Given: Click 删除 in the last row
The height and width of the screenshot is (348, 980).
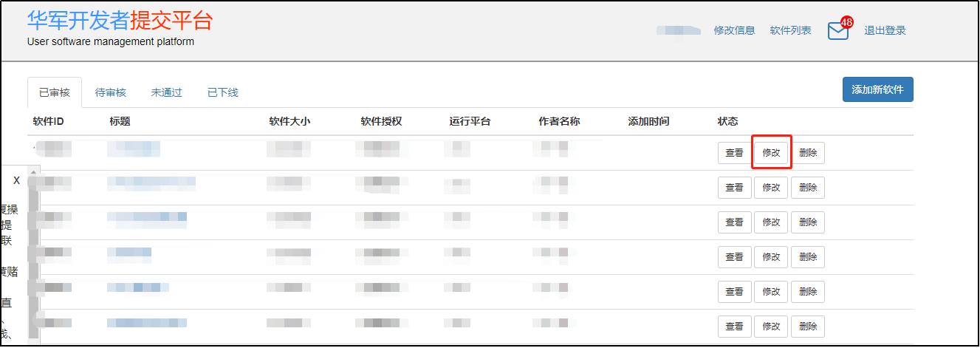Looking at the screenshot, I should [808, 327].
